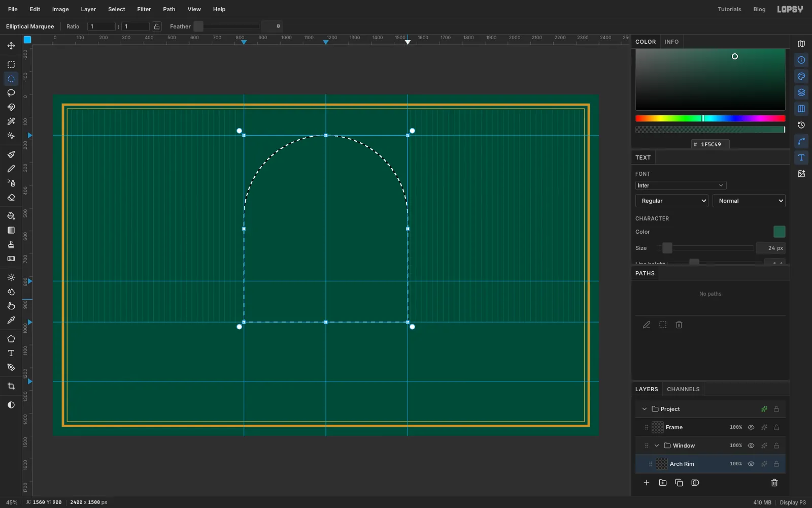The width and height of the screenshot is (812, 508).
Task: Switch to the Info tab
Action: point(671,42)
